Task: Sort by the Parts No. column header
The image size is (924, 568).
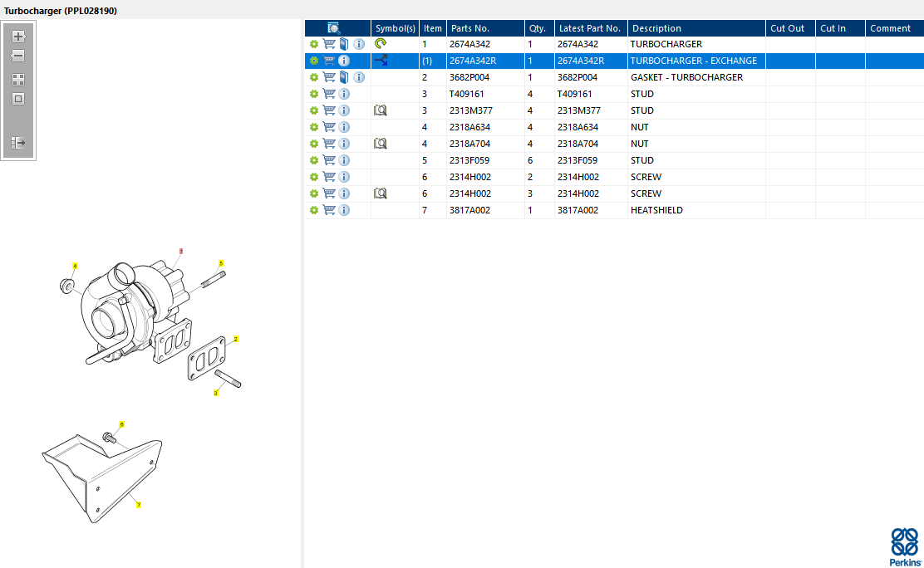Action: click(485, 28)
